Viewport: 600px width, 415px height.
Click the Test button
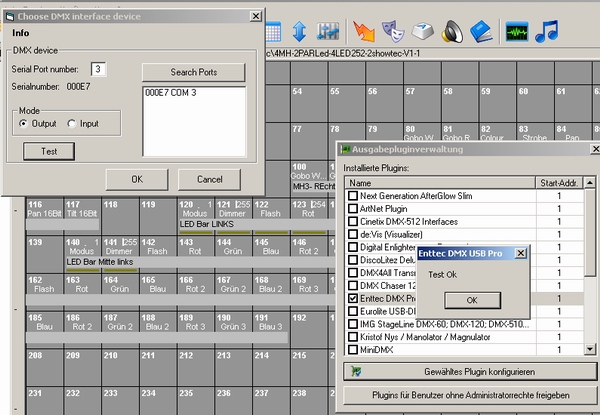49,151
